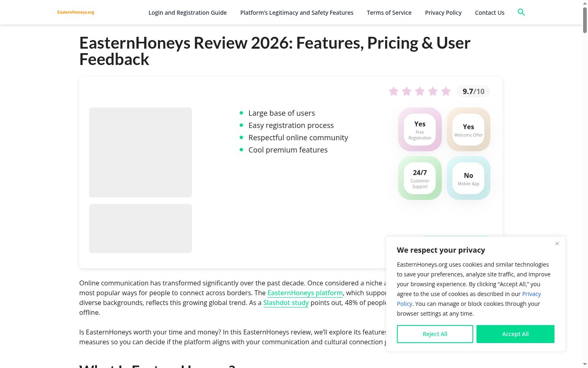588x368 pixels.
Task: Open Contact Us page
Action: 490,13
